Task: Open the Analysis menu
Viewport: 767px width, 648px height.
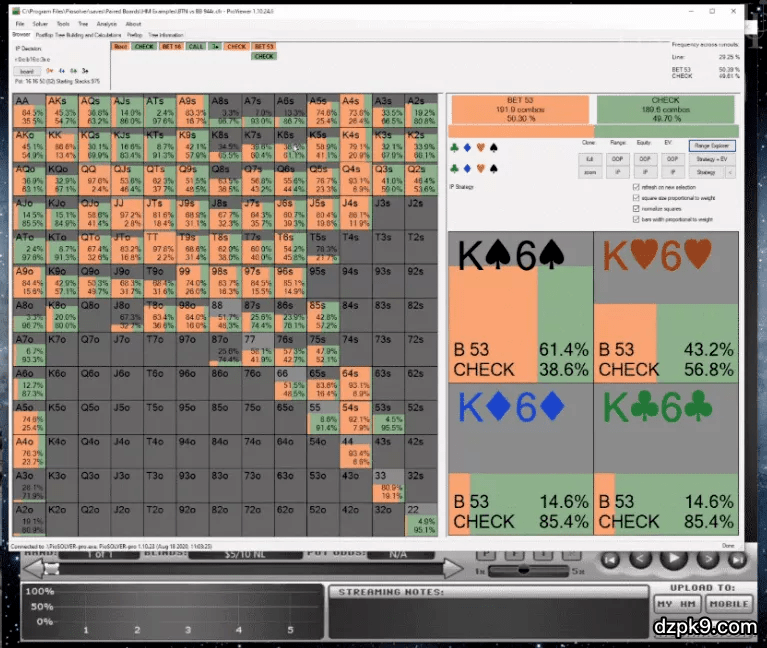Action: [109, 23]
